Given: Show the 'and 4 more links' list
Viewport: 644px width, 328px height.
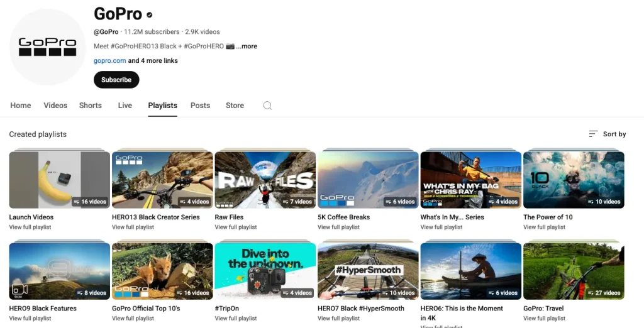Looking at the screenshot, I should coord(153,60).
